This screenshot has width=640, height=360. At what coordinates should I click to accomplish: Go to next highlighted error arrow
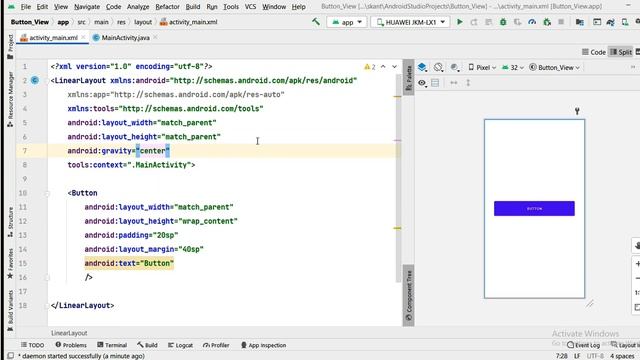(394, 67)
